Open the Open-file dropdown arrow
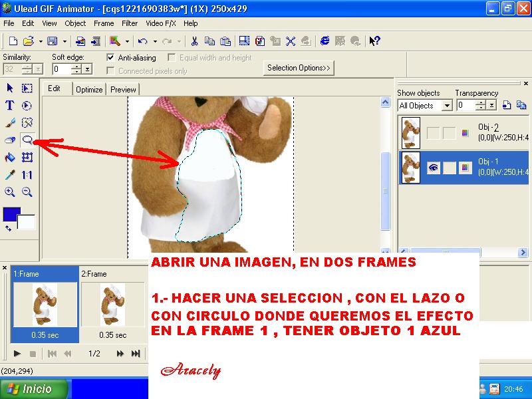Image resolution: width=532 pixels, height=399 pixels. point(41,41)
